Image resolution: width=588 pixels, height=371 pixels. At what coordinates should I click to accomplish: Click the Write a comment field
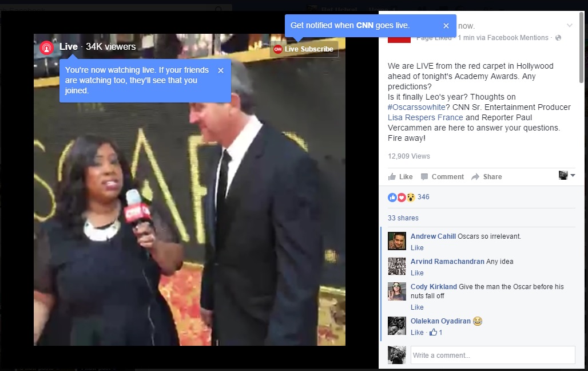[x=492, y=355]
